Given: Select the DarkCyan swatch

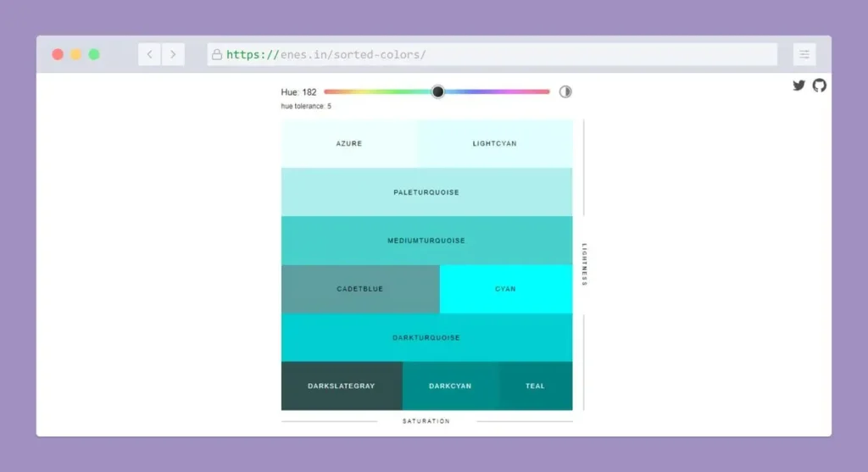Looking at the screenshot, I should coord(450,386).
